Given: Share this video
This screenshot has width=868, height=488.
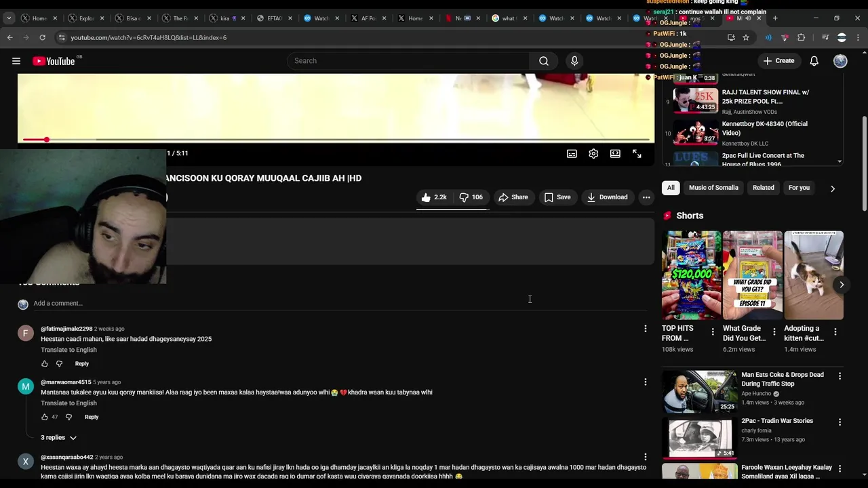Looking at the screenshot, I should 513,197.
